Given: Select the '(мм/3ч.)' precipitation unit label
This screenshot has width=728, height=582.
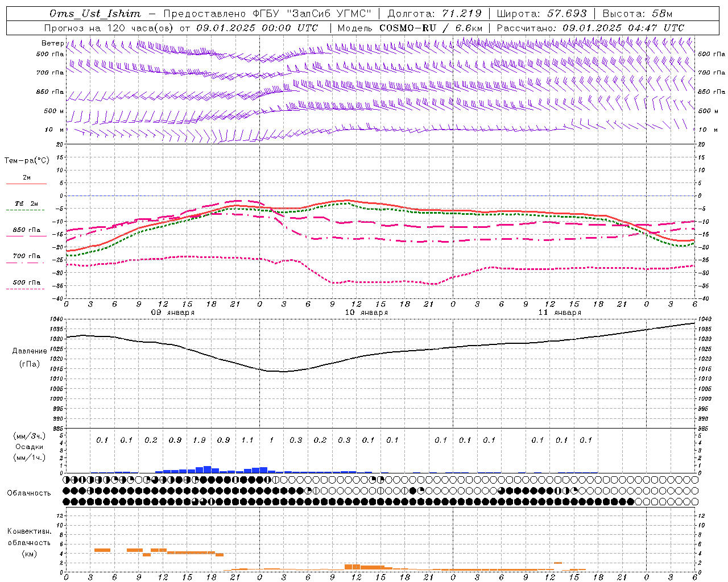Looking at the screenshot, I should pyautogui.click(x=30, y=436).
